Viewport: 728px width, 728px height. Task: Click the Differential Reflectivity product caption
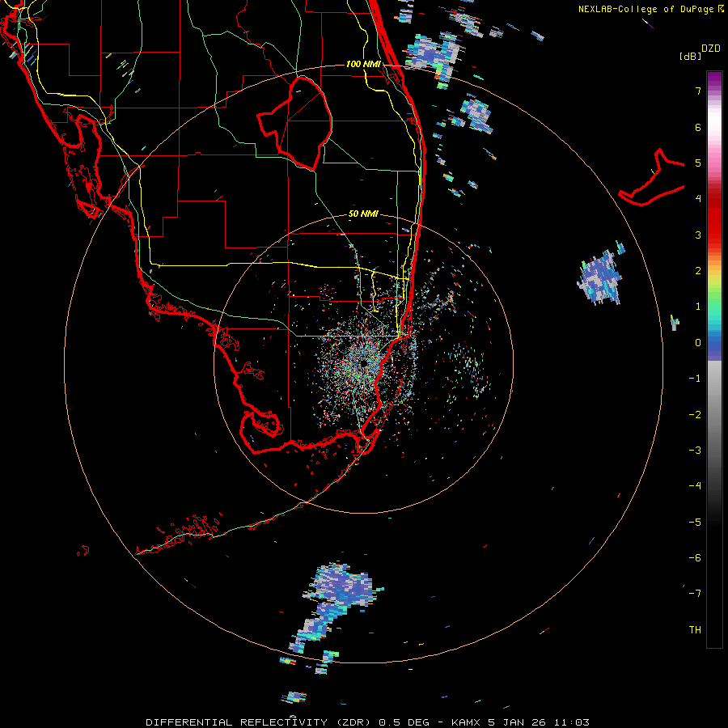367,722
